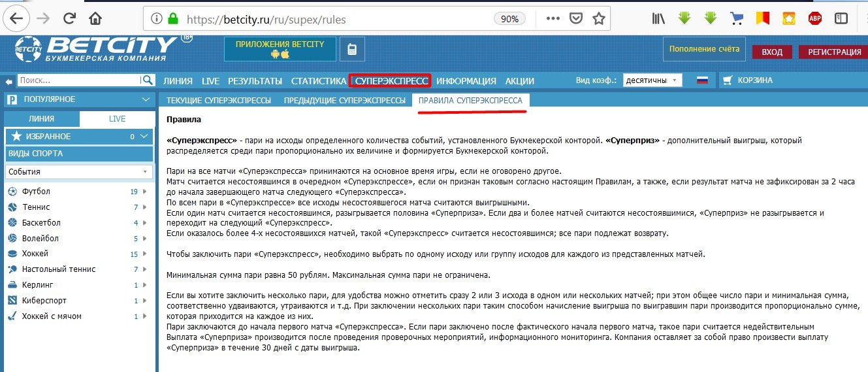Select the ПРАВИЛА СУПЕРЭКСПРЕССА tab
The image size is (868, 372).
(470, 101)
